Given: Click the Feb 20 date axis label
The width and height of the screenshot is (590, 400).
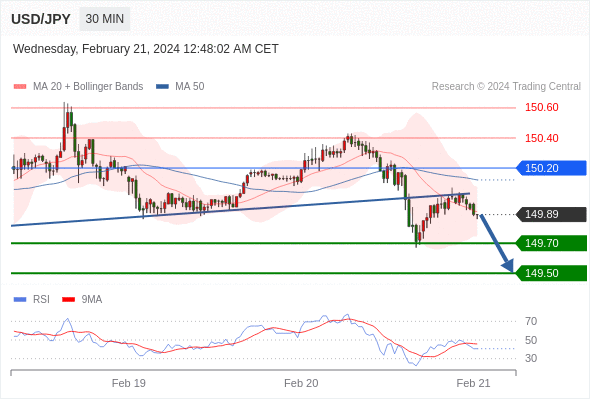Looking at the screenshot, I should pos(301,383).
